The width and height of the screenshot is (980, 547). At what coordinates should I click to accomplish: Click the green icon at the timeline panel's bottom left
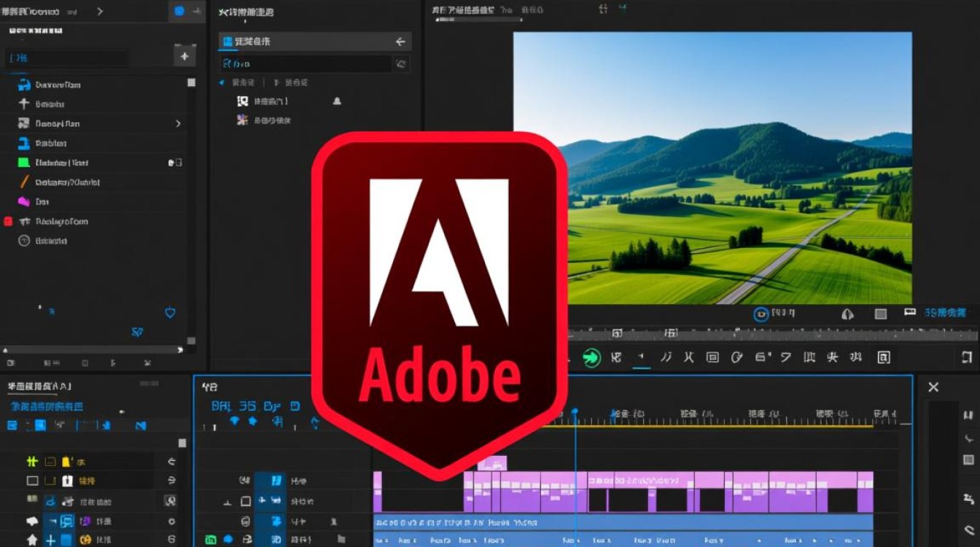tap(211, 540)
